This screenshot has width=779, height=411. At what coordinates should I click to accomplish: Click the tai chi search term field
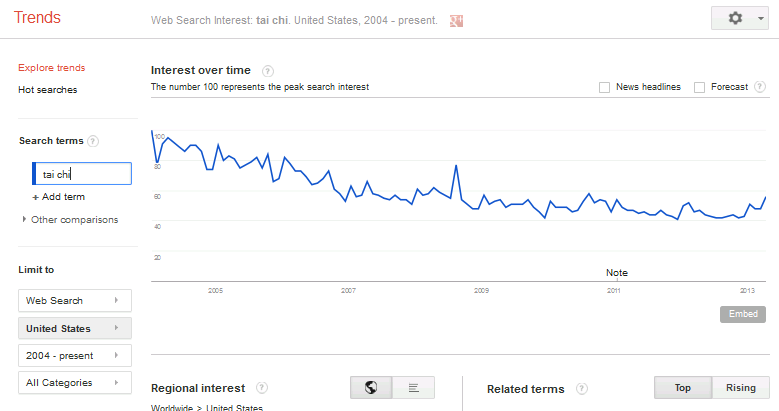tap(82, 174)
